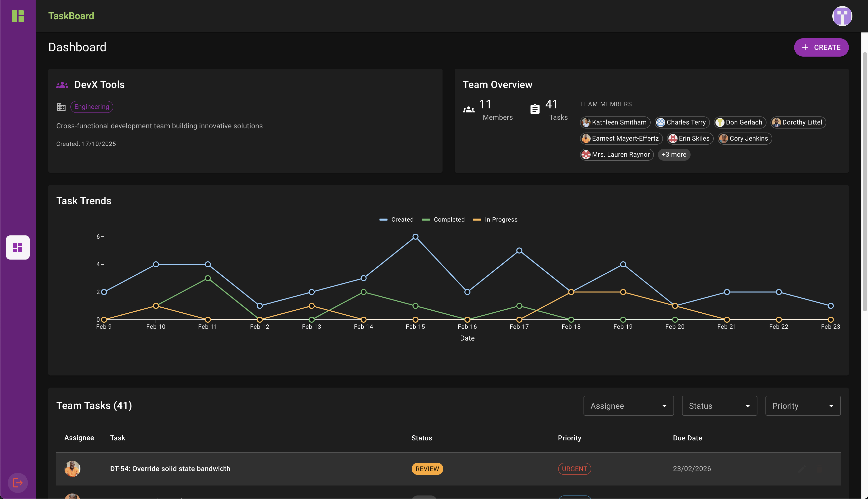
Task: Click the due date 23/02/2026 cell
Action: point(692,469)
